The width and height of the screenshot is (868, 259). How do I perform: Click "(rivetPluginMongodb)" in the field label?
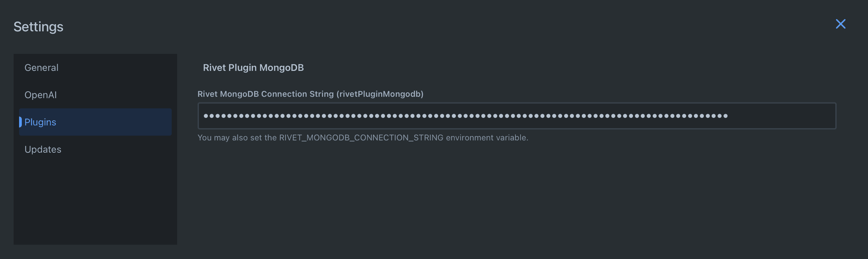pyautogui.click(x=380, y=94)
